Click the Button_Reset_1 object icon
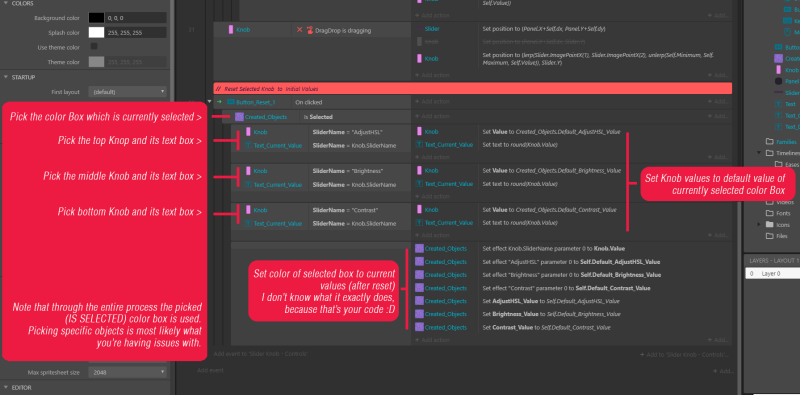 tap(231, 102)
